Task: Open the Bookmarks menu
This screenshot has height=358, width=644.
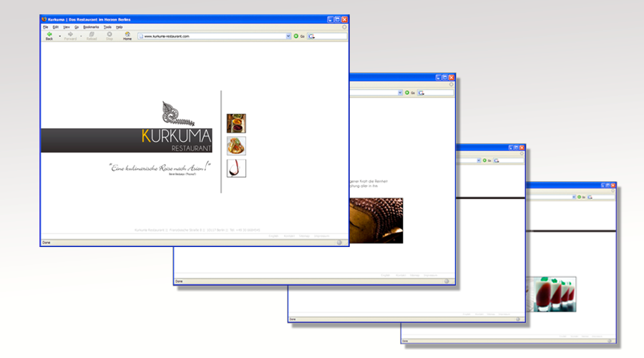Action: click(91, 26)
